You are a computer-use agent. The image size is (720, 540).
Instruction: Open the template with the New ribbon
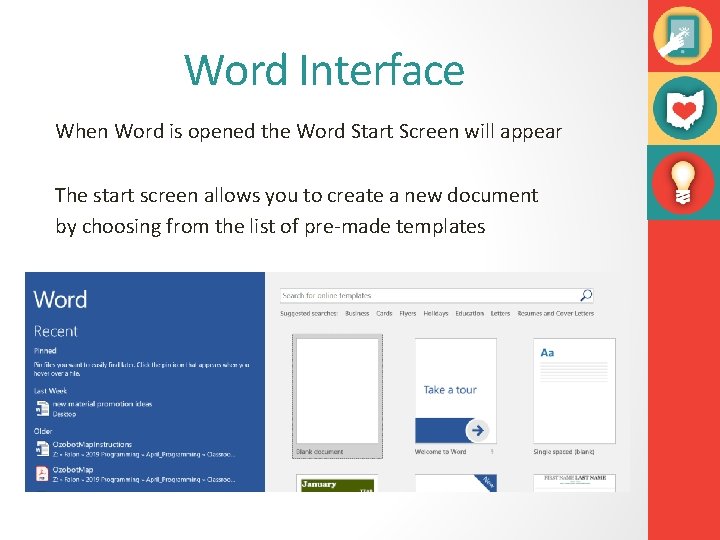coord(456,483)
